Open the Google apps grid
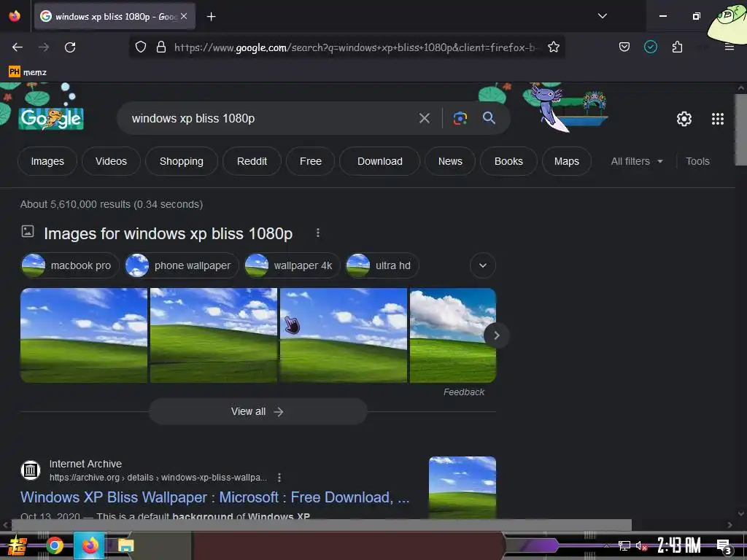The image size is (747, 560). click(x=718, y=119)
